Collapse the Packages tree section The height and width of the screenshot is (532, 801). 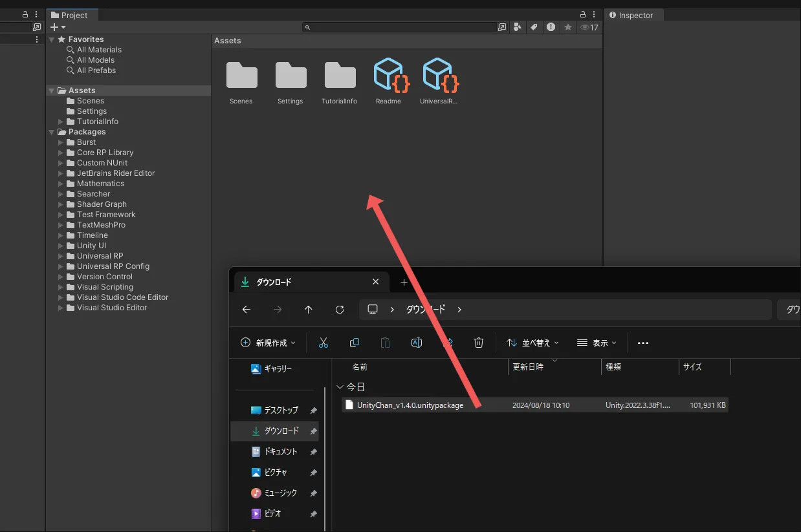click(x=52, y=132)
